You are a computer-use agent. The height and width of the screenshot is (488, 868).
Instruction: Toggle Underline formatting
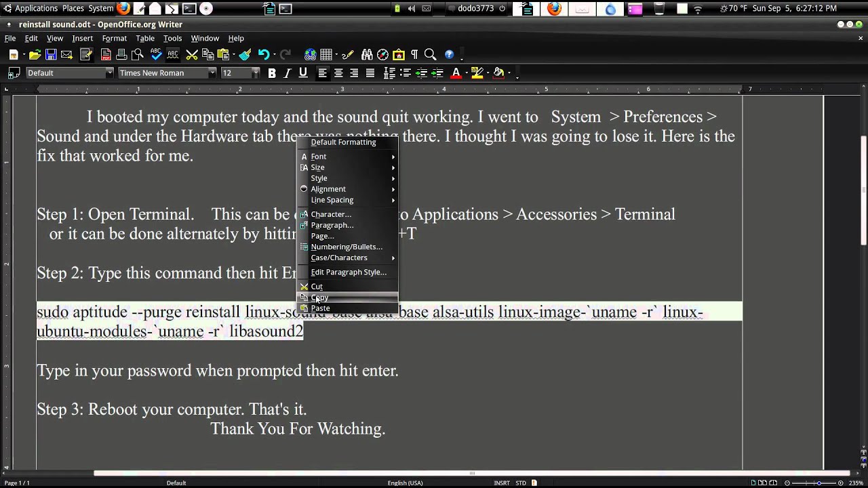[x=303, y=73]
